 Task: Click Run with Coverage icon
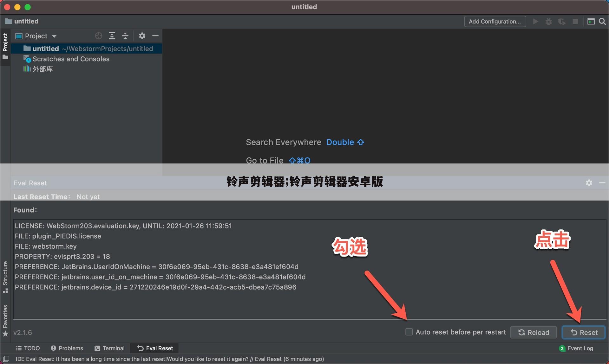click(562, 22)
